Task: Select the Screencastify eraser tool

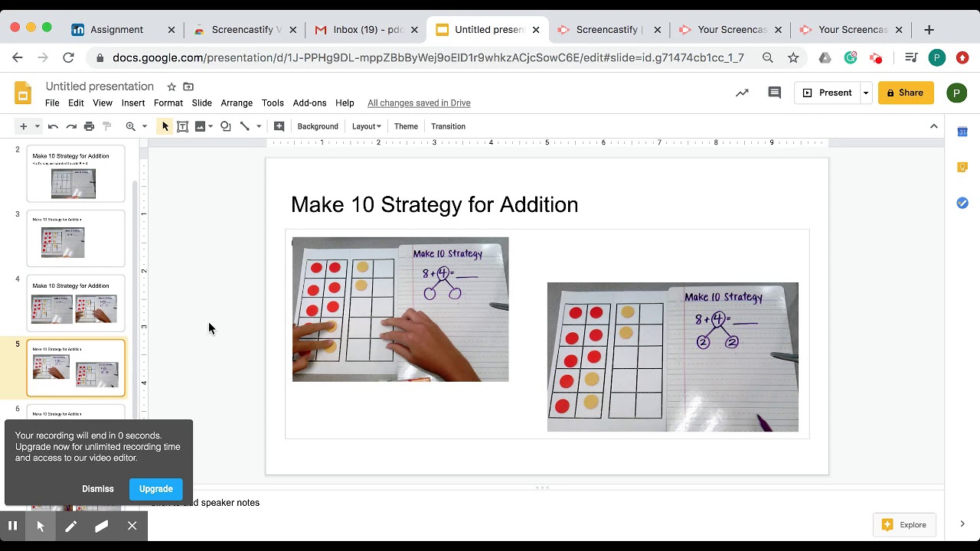Action: (101, 526)
